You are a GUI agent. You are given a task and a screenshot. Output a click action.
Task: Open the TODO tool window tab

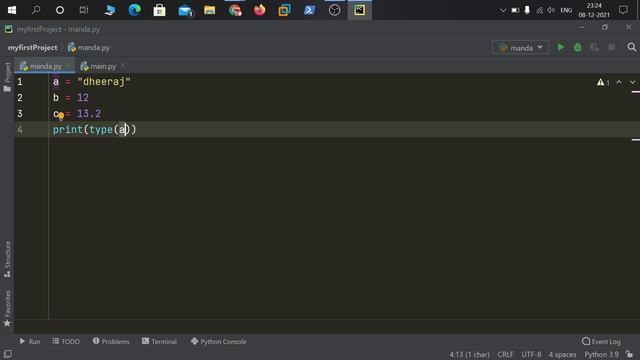pyautogui.click(x=66, y=341)
